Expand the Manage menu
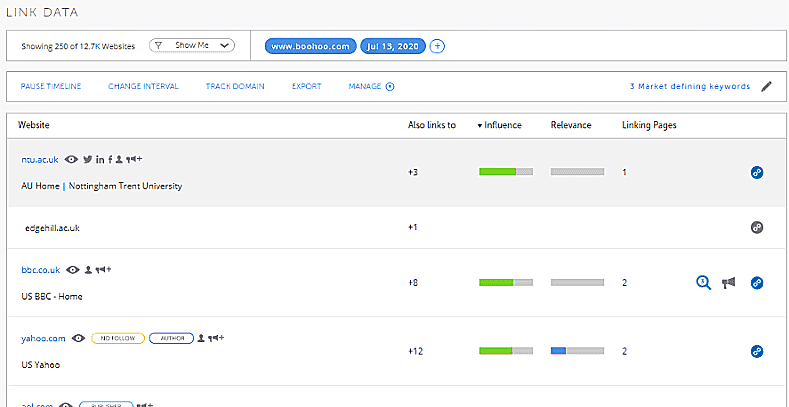The height and width of the screenshot is (407, 789). click(x=371, y=87)
